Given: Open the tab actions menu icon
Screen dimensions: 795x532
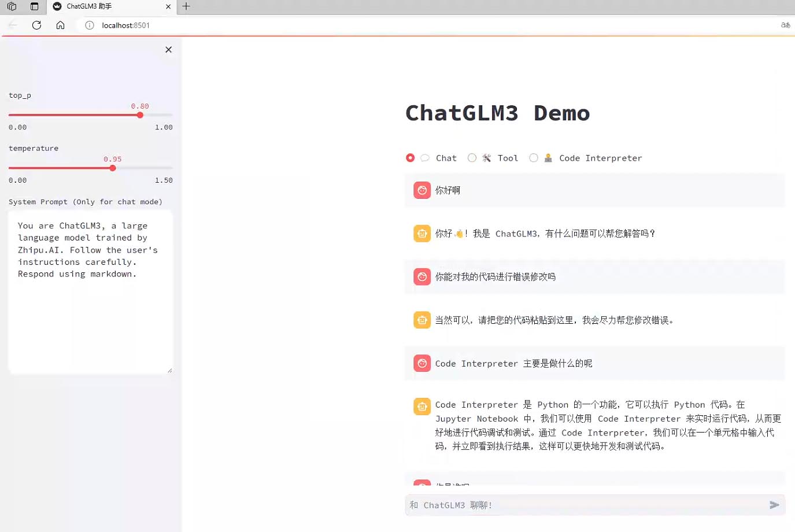Looking at the screenshot, I should [x=34, y=6].
